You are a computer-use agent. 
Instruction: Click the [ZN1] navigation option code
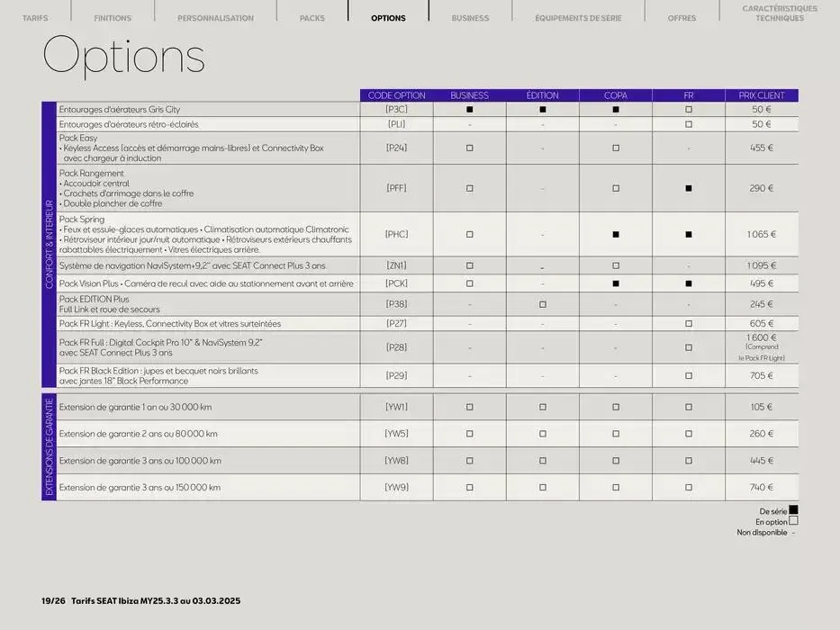tap(396, 265)
